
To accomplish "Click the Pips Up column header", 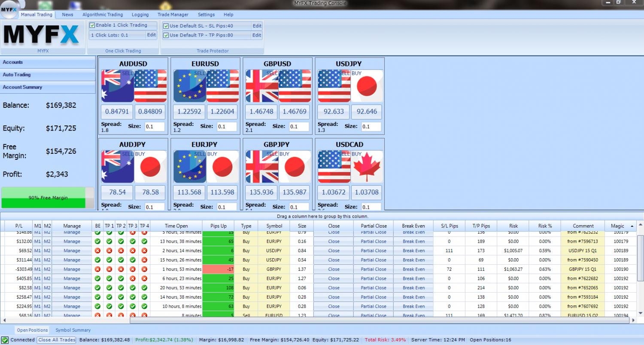I will pos(218,226).
